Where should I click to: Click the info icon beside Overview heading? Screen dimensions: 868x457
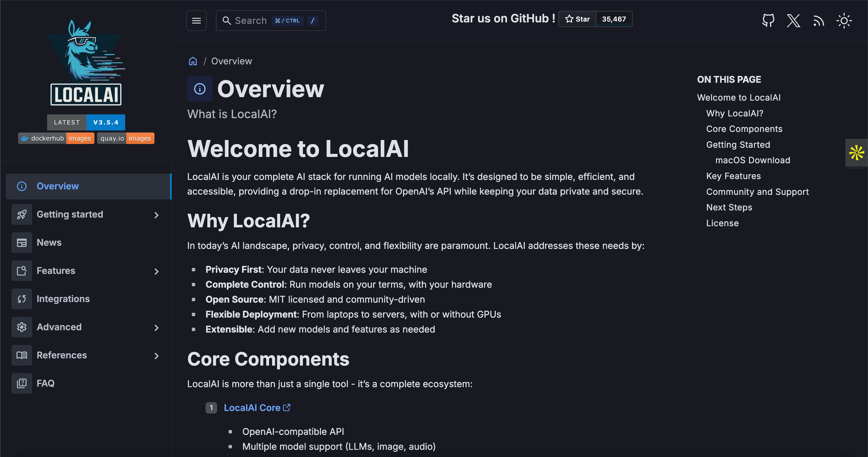[x=200, y=89]
